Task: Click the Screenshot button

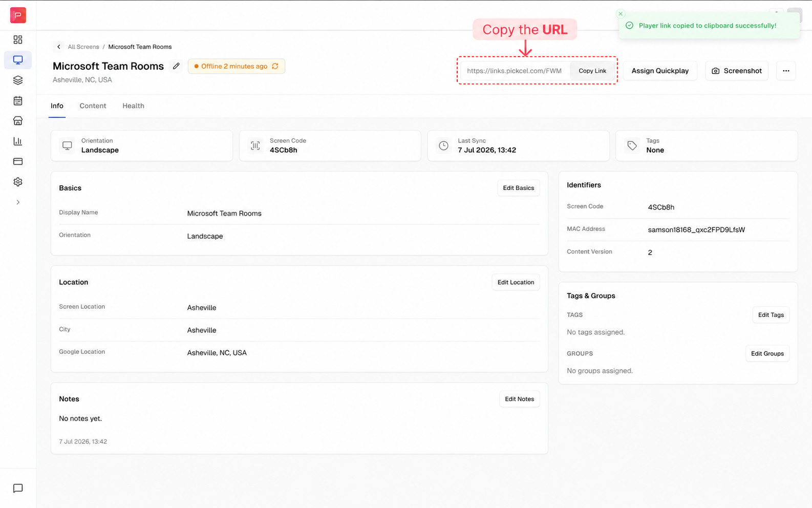Action: (737, 71)
